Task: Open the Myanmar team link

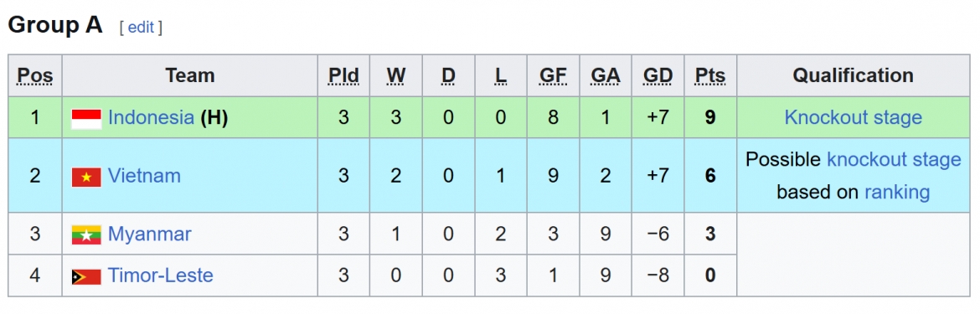Action: click(150, 234)
